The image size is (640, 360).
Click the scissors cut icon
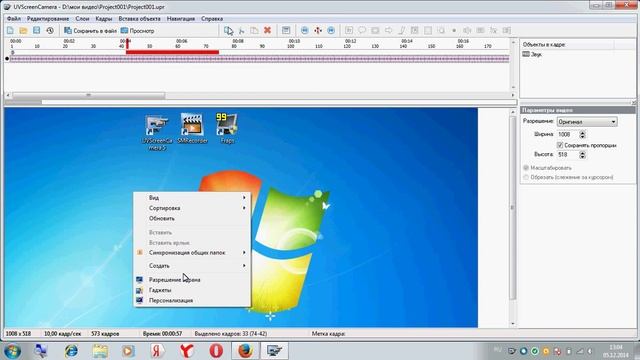pyautogui.click(x=242, y=31)
